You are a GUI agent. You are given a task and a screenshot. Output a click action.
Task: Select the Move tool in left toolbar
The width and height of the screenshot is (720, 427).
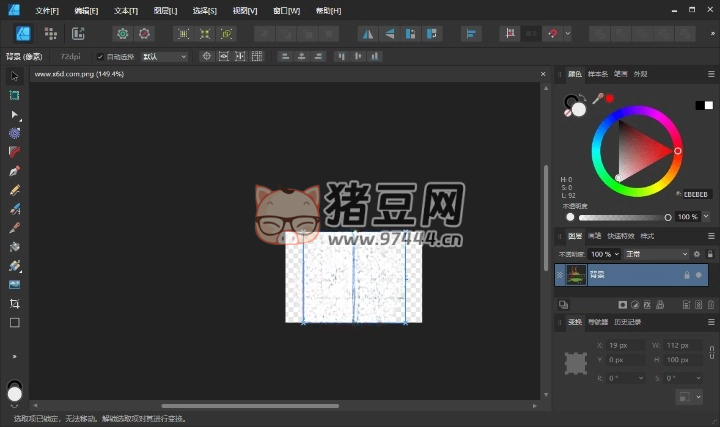(x=15, y=76)
